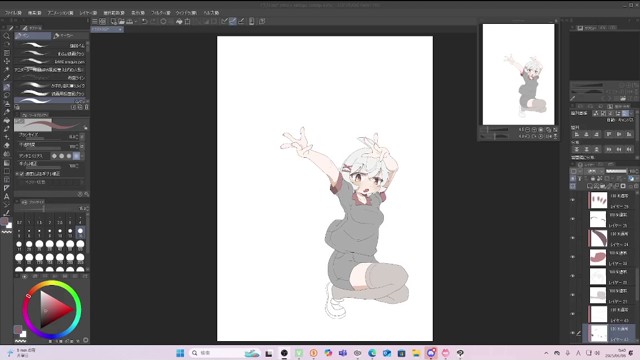Open the 編集 (Edit) menu
640x360 pixels.
(x=35, y=13)
